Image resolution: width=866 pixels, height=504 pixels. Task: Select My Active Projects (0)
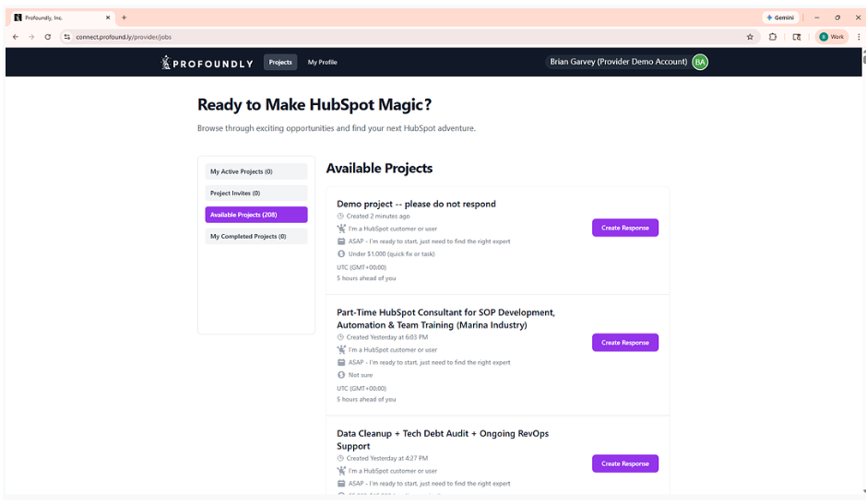256,171
